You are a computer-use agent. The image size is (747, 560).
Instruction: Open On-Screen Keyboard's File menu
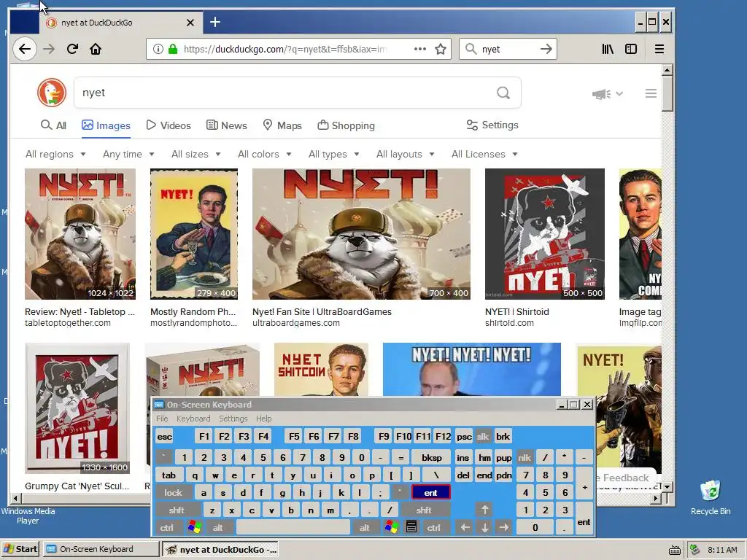[162, 419]
